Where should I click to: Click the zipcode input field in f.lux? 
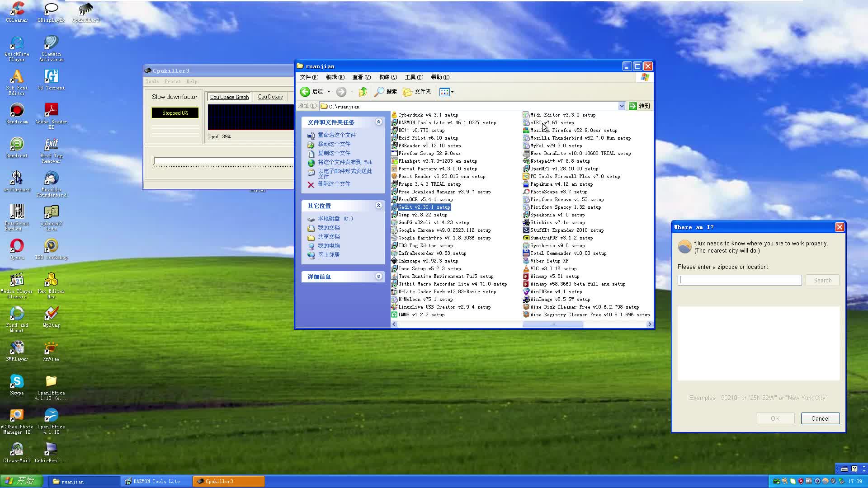pos(740,280)
